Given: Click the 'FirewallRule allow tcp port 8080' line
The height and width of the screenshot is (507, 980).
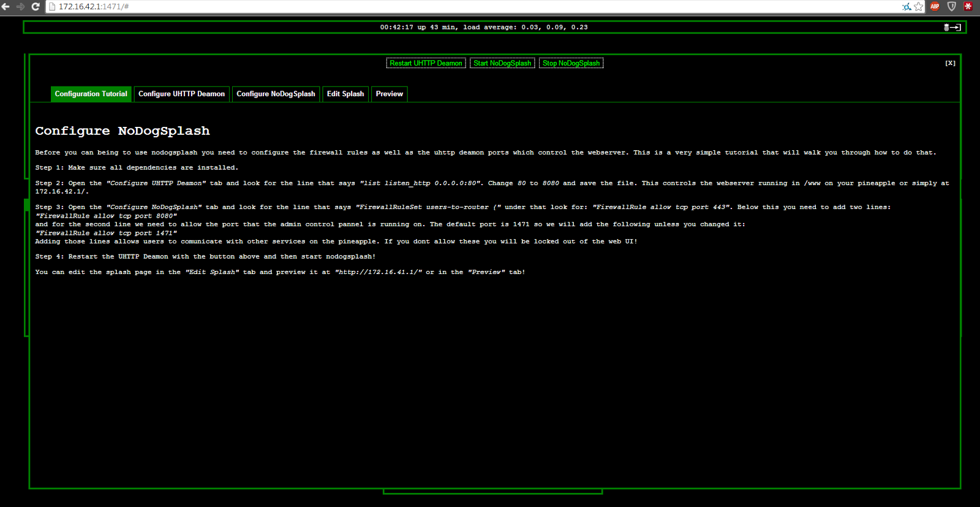Looking at the screenshot, I should point(106,216).
